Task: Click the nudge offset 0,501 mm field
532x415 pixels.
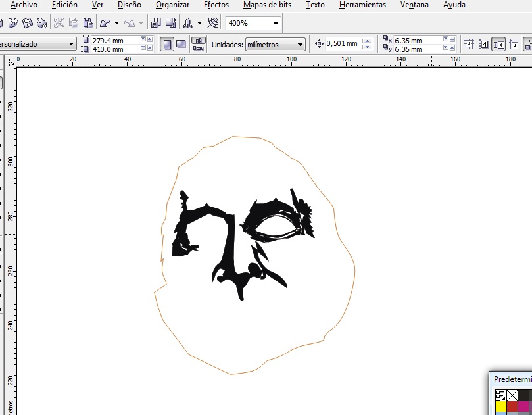Action: [343, 44]
